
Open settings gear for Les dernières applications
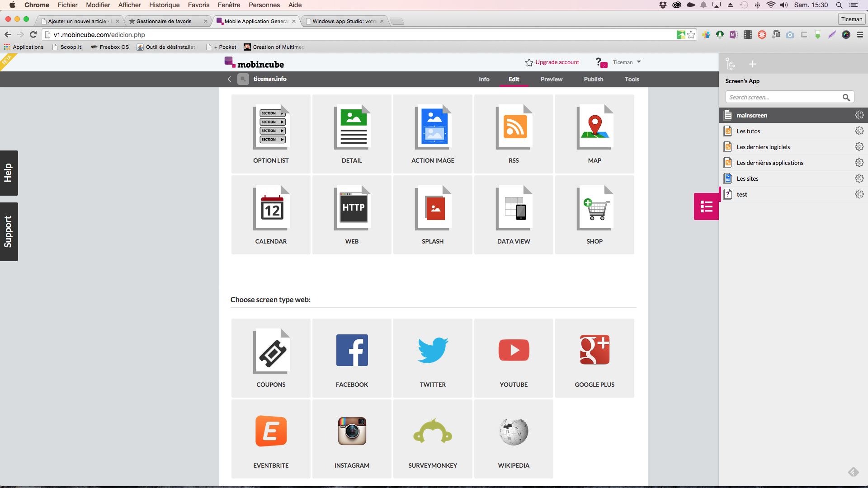click(x=859, y=163)
